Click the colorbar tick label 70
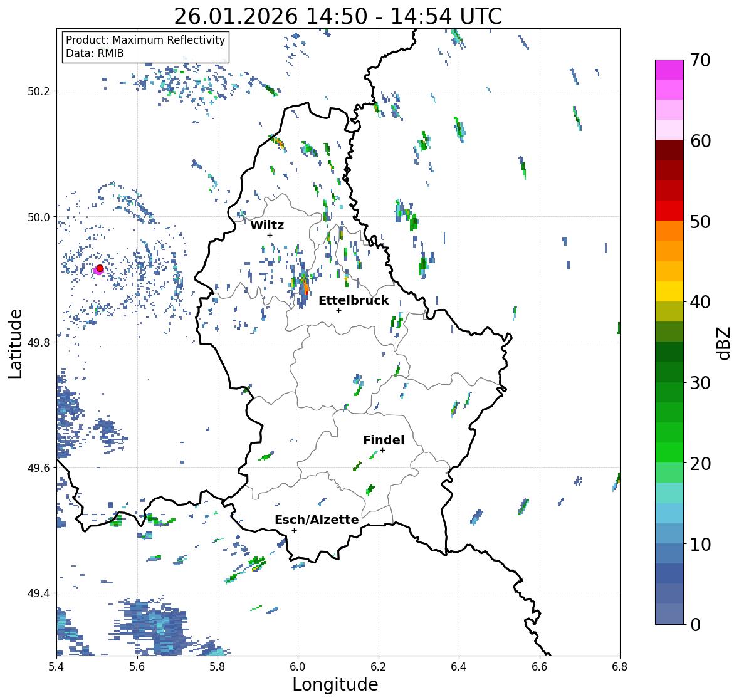This screenshot has height=700, width=739. coord(700,60)
